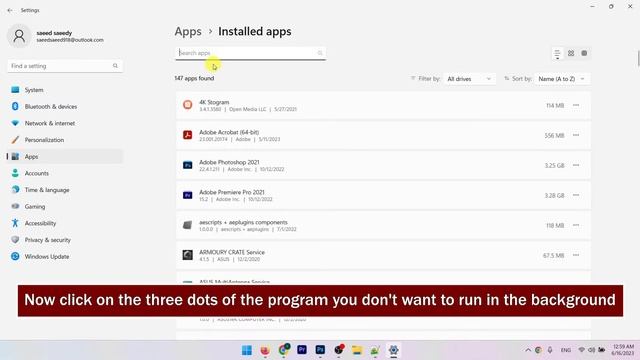The width and height of the screenshot is (640, 360).
Task: Switch to list view layout
Action: click(557, 53)
